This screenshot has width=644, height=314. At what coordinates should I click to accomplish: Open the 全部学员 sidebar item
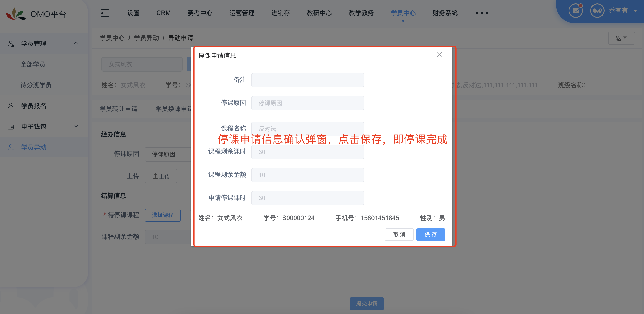tap(33, 64)
